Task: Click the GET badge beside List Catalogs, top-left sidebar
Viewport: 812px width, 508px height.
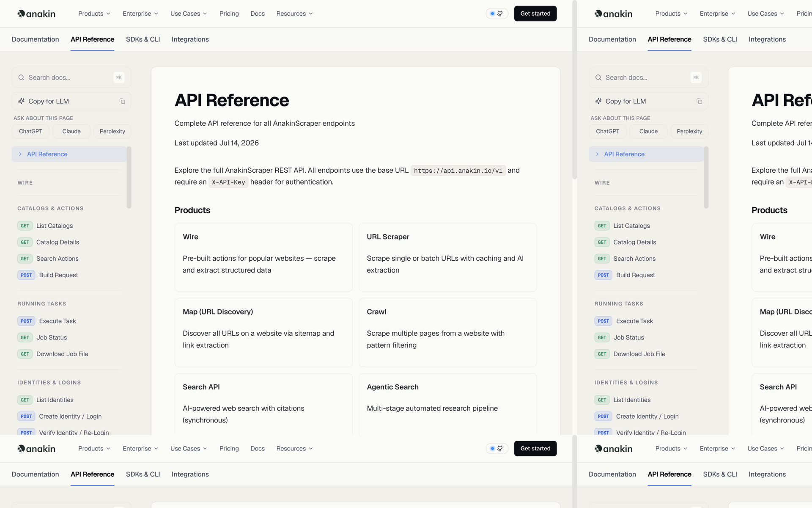Action: (x=25, y=226)
